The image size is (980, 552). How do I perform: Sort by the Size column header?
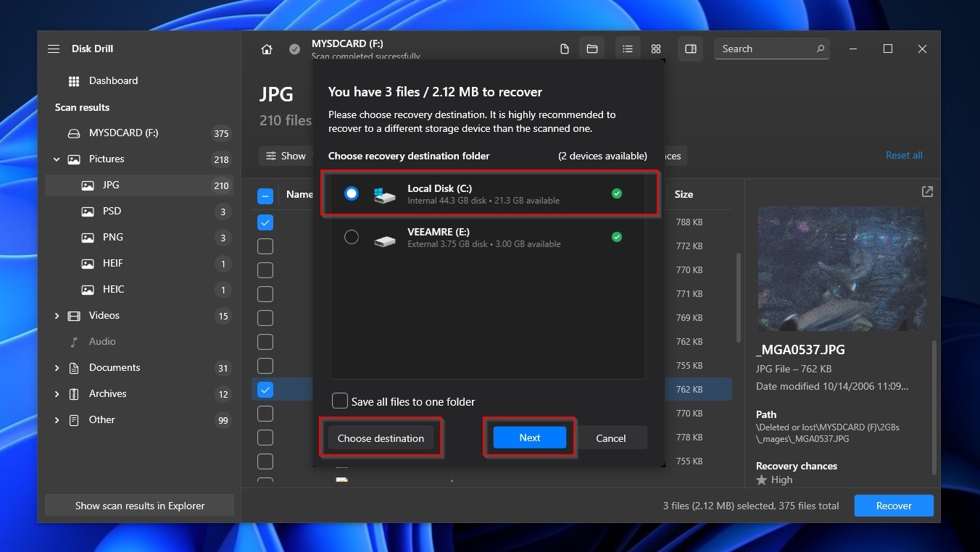684,194
